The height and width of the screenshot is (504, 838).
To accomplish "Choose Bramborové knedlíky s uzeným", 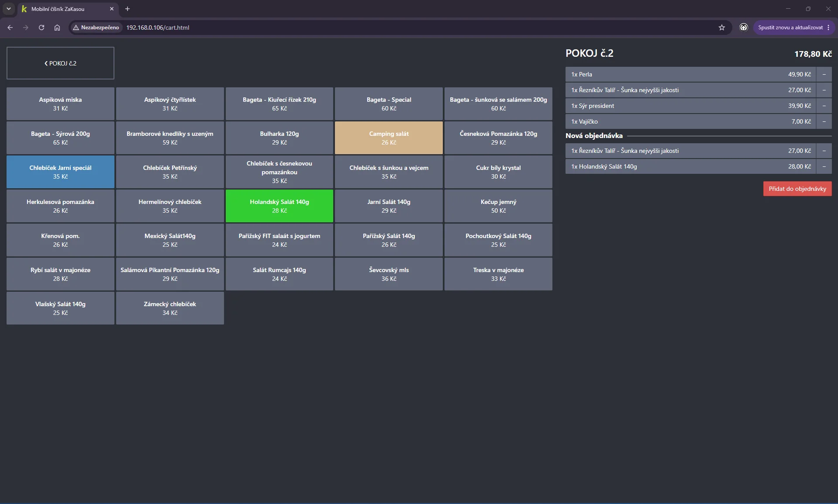I will (x=170, y=138).
